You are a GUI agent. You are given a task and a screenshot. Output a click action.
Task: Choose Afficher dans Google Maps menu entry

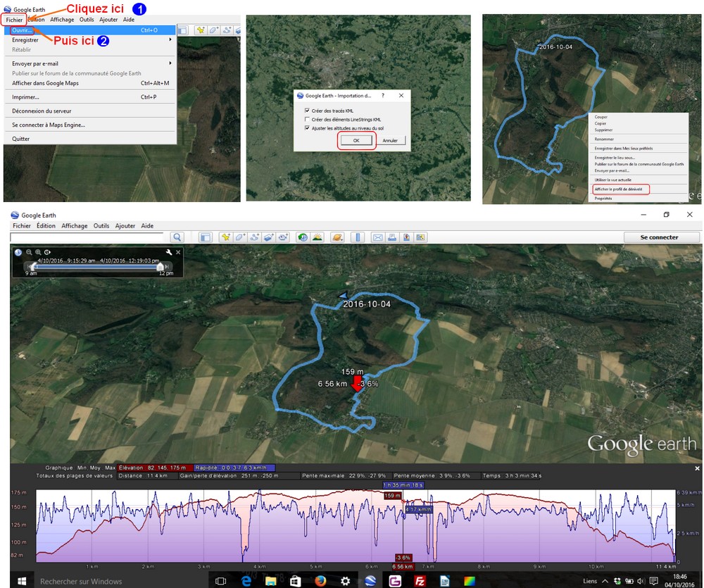point(90,83)
